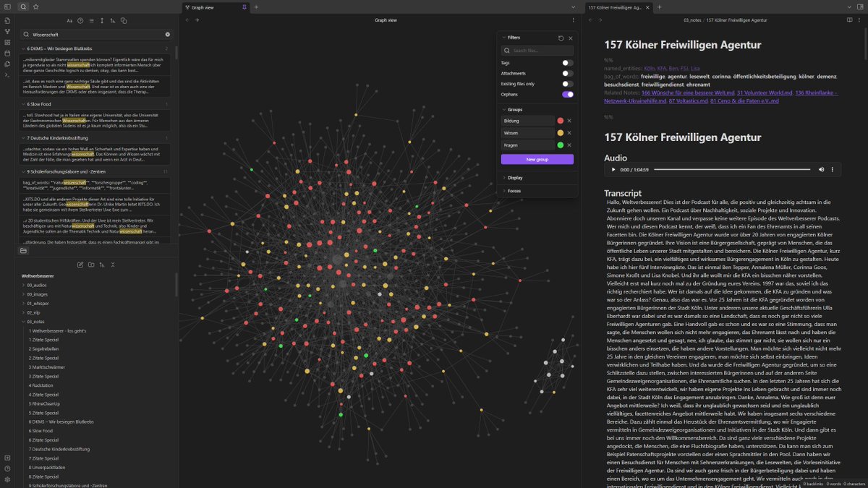Change file explorer sort order
868x488 pixels.
[x=102, y=265]
